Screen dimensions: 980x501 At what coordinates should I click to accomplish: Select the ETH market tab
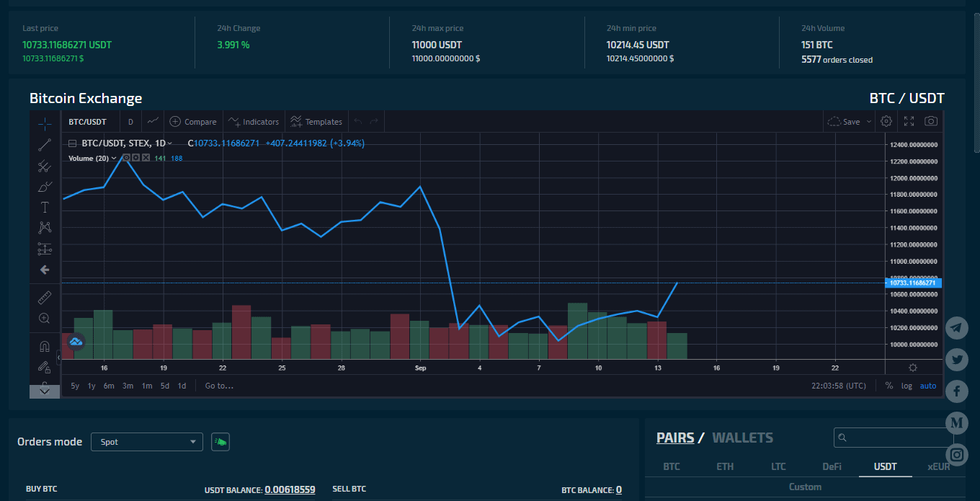[x=725, y=466]
